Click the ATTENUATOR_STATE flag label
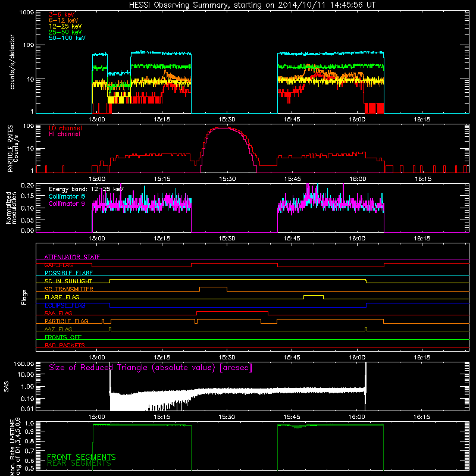This screenshot has width=476, height=476. click(x=72, y=257)
